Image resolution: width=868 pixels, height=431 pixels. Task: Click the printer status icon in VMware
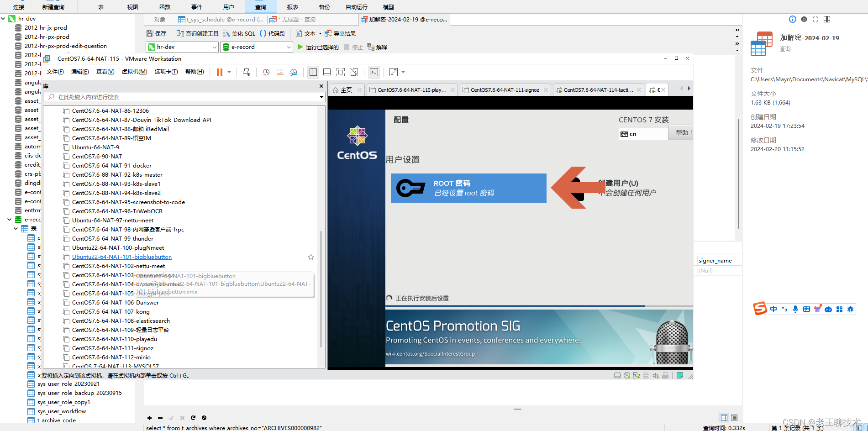646,376
